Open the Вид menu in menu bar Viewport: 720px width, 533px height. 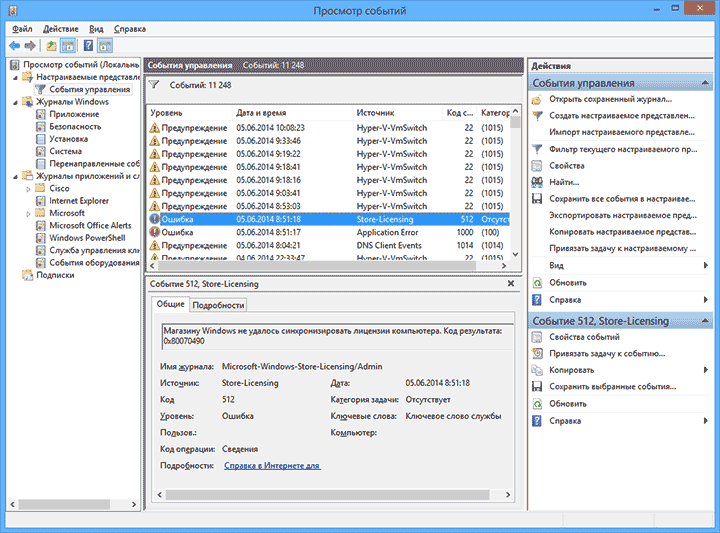tap(96, 29)
